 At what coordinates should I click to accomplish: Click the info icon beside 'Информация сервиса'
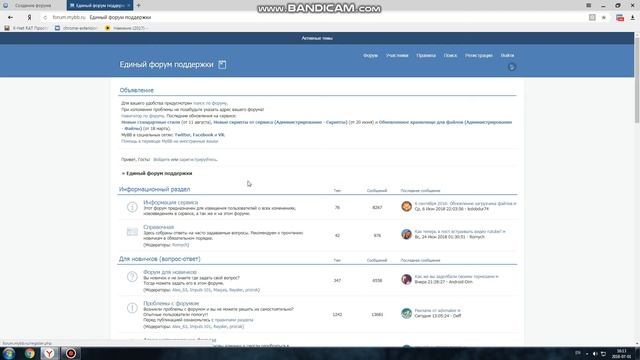coord(132,207)
